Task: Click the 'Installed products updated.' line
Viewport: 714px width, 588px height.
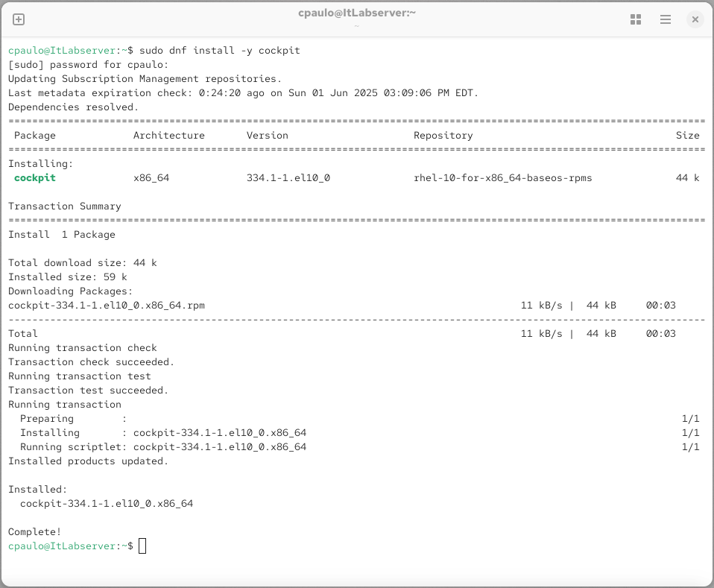Action: 88,461
